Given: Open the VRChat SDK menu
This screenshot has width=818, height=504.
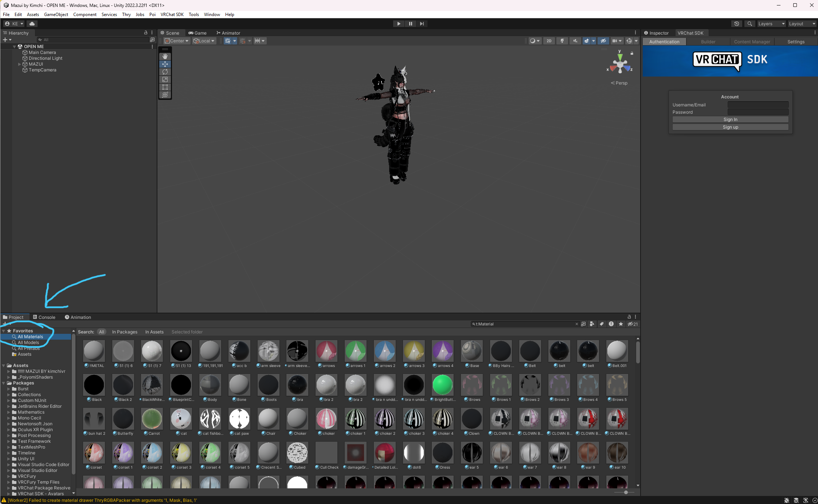Looking at the screenshot, I should pos(172,15).
